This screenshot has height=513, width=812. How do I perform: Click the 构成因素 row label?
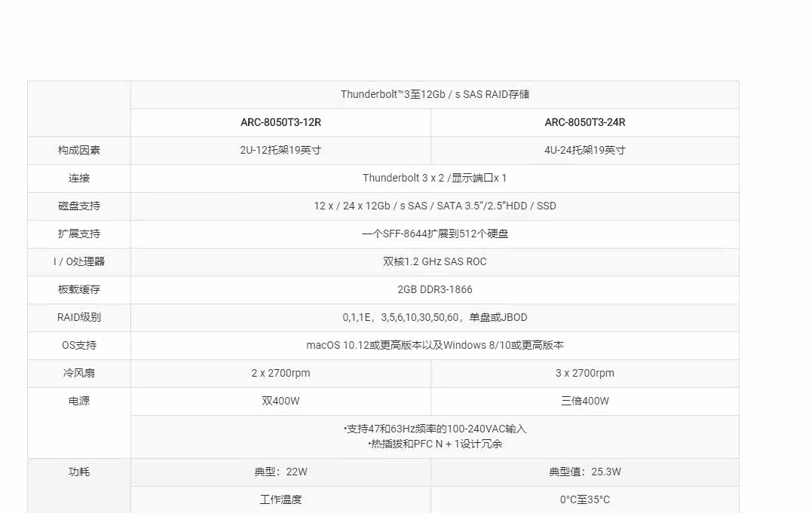tap(78, 151)
